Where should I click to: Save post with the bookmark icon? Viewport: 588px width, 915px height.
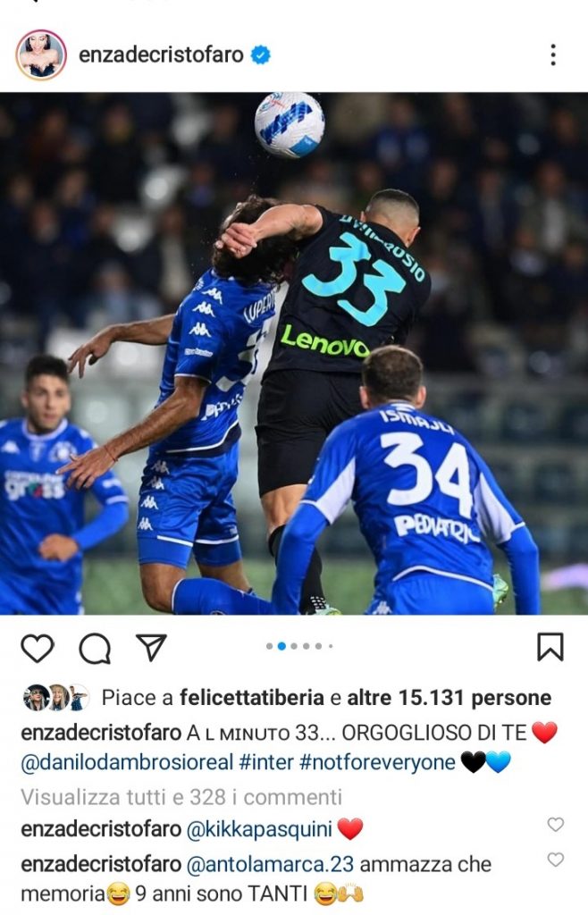tap(550, 647)
